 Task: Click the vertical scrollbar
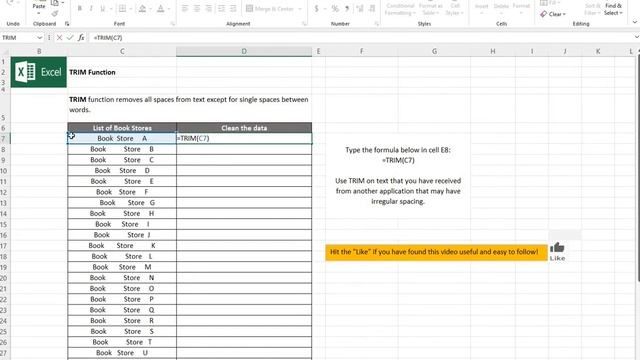tap(638, 167)
